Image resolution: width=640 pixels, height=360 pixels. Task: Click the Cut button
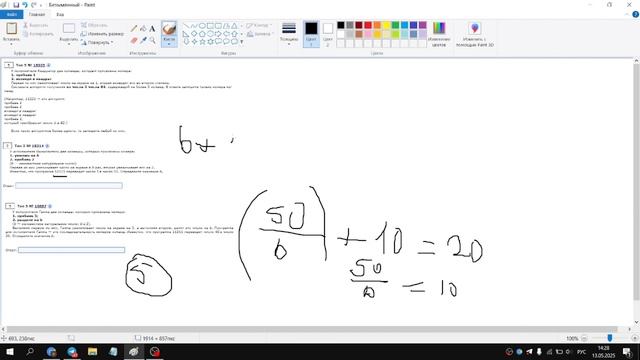coord(36,25)
